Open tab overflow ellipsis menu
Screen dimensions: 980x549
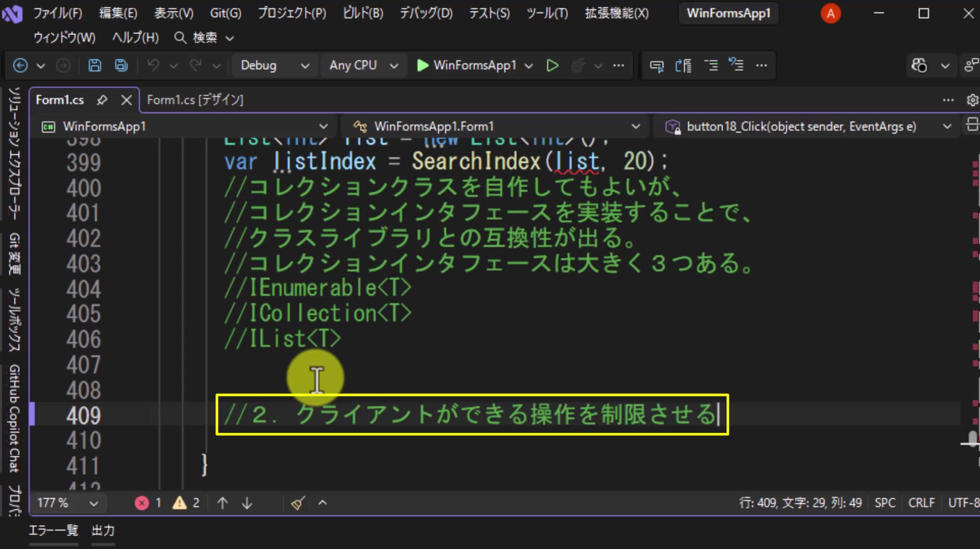click(x=948, y=100)
